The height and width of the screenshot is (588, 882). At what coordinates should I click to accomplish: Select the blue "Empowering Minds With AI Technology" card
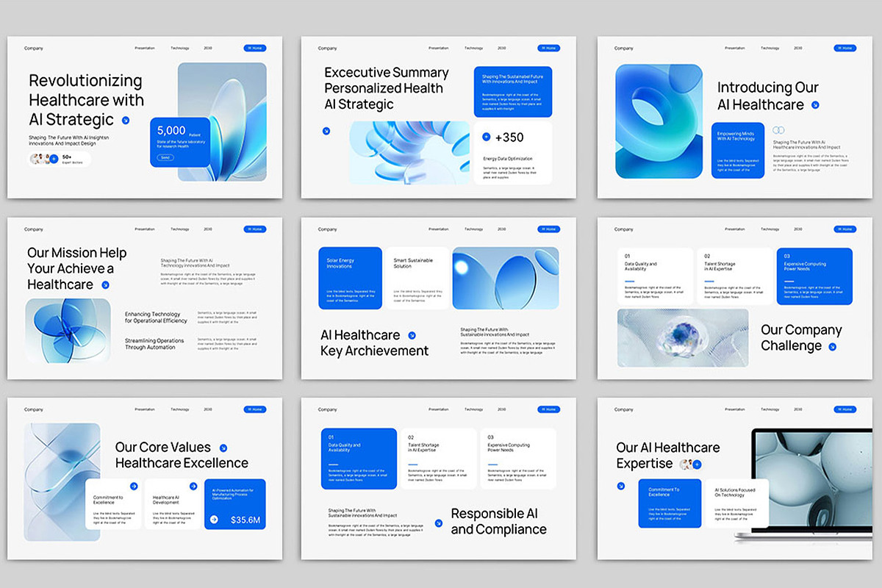coord(738,150)
